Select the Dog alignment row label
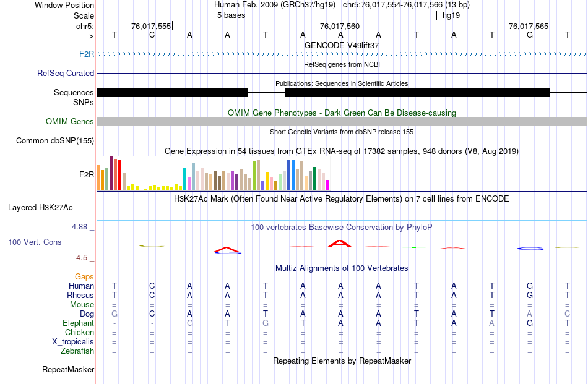Screen dimensions: 588x384 [87, 314]
